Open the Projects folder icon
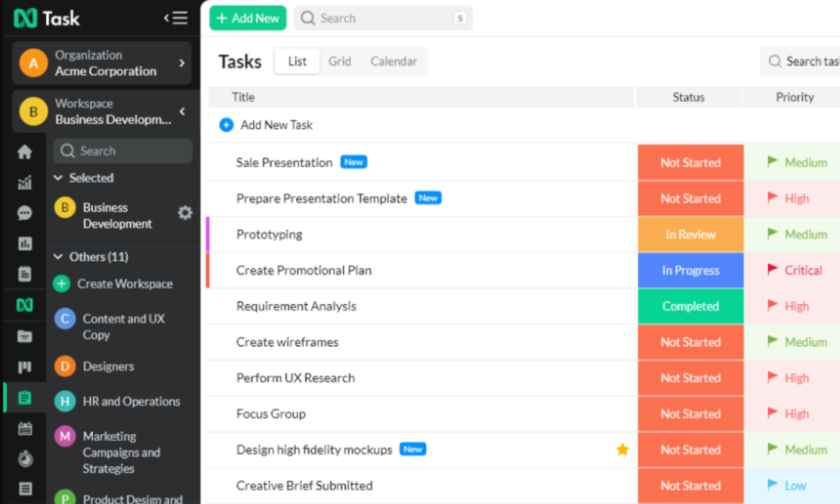The height and width of the screenshot is (504, 840). (25, 335)
